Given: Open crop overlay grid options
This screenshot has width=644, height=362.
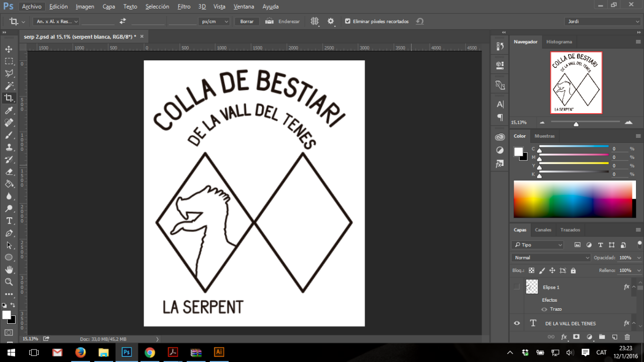Looking at the screenshot, I should tap(314, 22).
